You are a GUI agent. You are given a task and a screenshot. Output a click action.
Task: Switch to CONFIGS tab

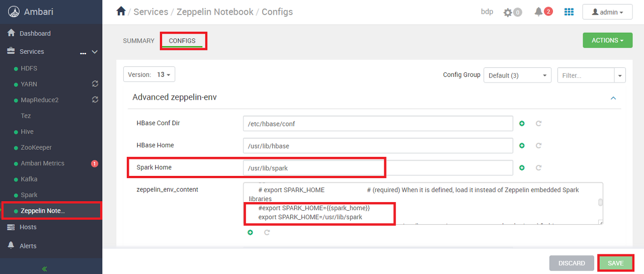(x=182, y=41)
